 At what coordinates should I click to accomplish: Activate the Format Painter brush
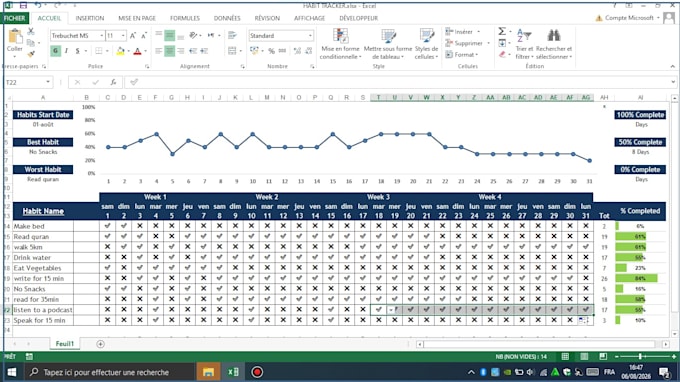[x=31, y=54]
